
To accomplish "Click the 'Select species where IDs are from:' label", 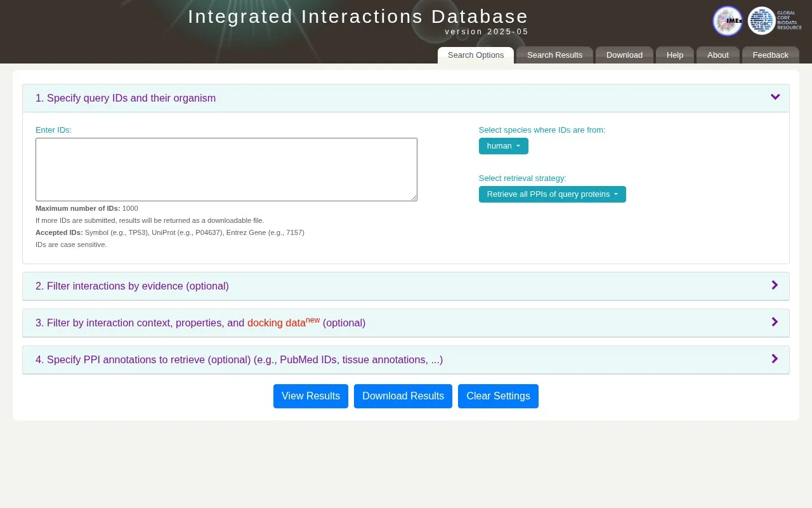I will coord(542,130).
